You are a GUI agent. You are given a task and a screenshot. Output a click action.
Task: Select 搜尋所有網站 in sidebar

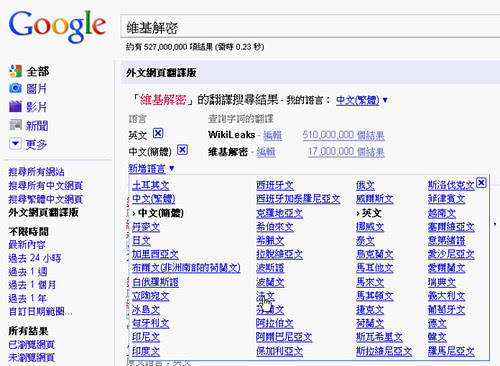(36, 172)
